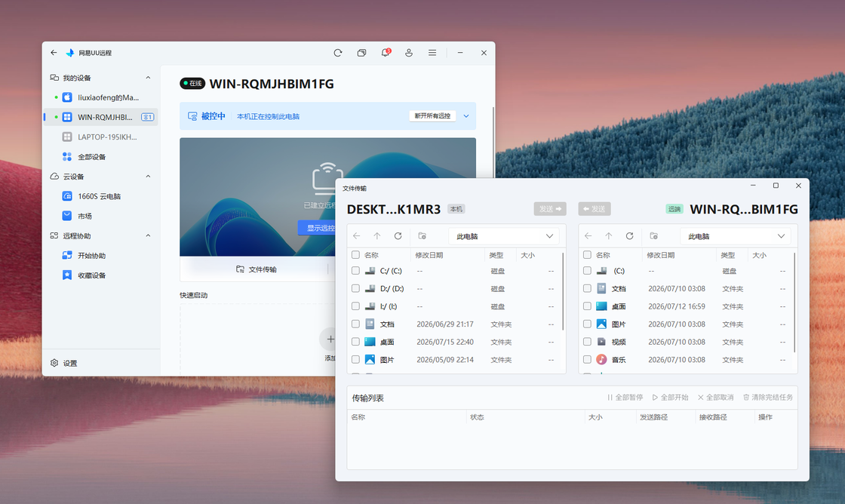Open 收藏设备 in sidebar
The width and height of the screenshot is (845, 504).
click(100, 275)
